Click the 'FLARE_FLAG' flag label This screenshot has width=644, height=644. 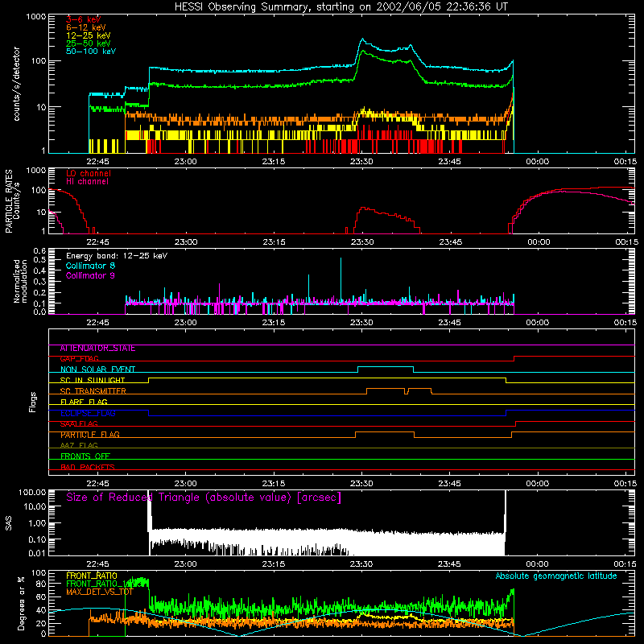(84, 402)
